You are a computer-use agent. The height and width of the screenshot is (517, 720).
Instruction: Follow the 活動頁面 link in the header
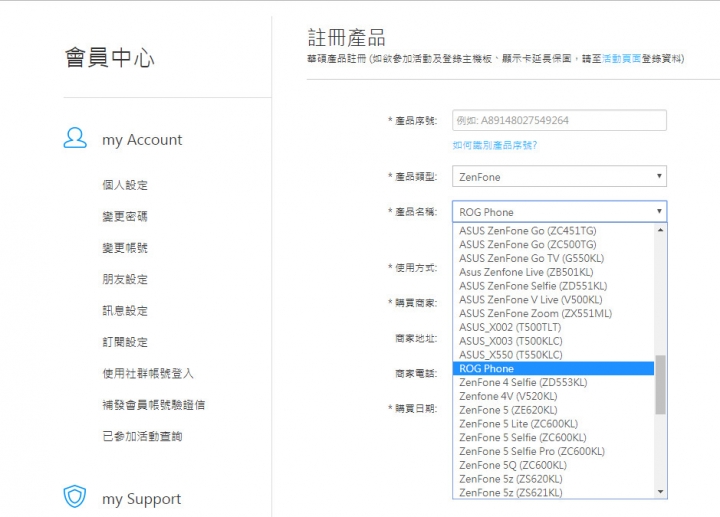tap(621, 59)
